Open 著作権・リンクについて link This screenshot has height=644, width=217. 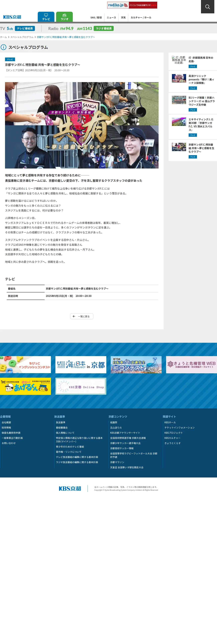pyautogui.click(x=69, y=452)
